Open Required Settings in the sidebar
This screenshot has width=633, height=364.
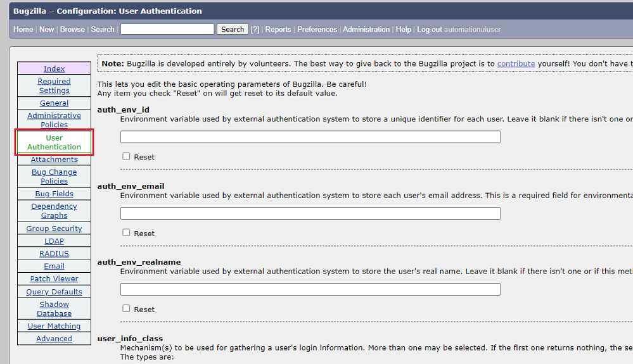54,86
